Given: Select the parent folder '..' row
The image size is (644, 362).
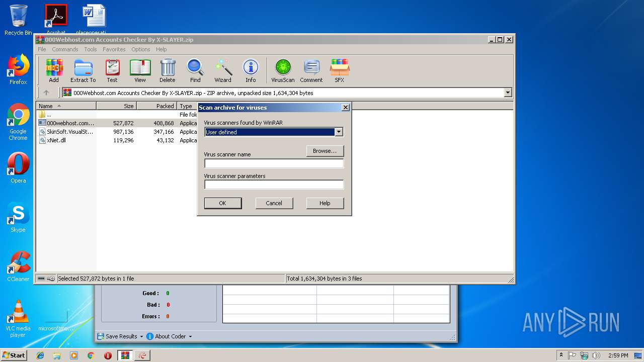Looking at the screenshot, I should [117, 115].
